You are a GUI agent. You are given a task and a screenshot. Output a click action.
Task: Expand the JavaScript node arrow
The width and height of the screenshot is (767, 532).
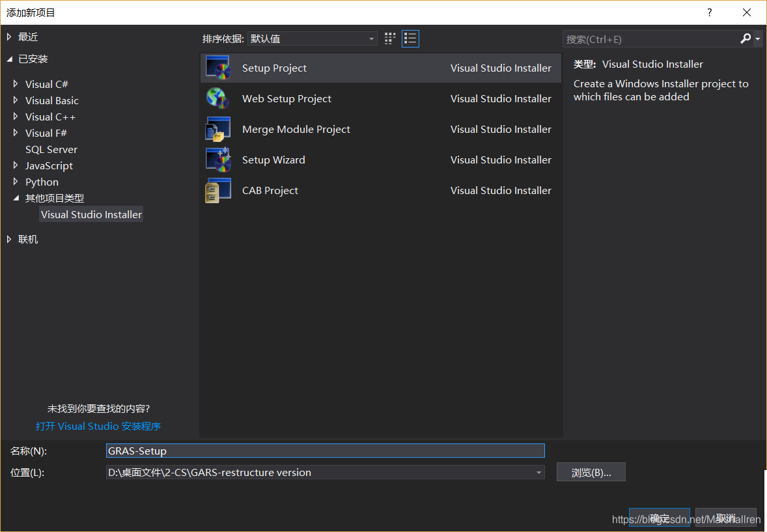click(16, 165)
